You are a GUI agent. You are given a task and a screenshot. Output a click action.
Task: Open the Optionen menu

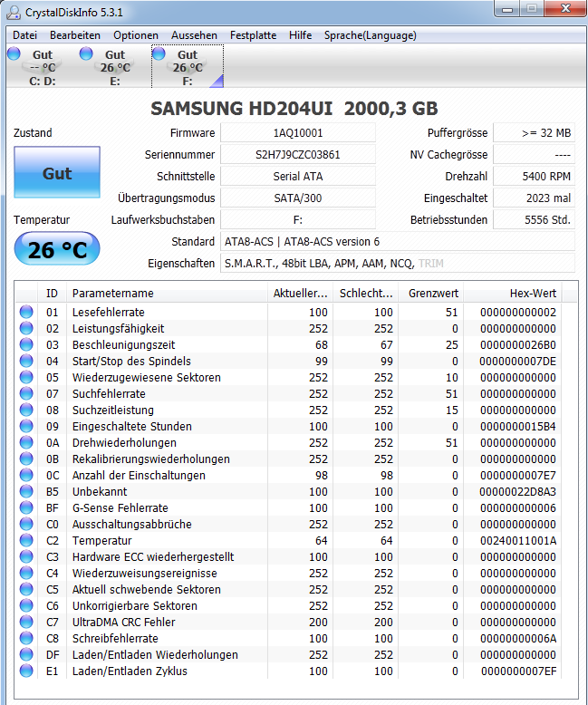pyautogui.click(x=136, y=35)
